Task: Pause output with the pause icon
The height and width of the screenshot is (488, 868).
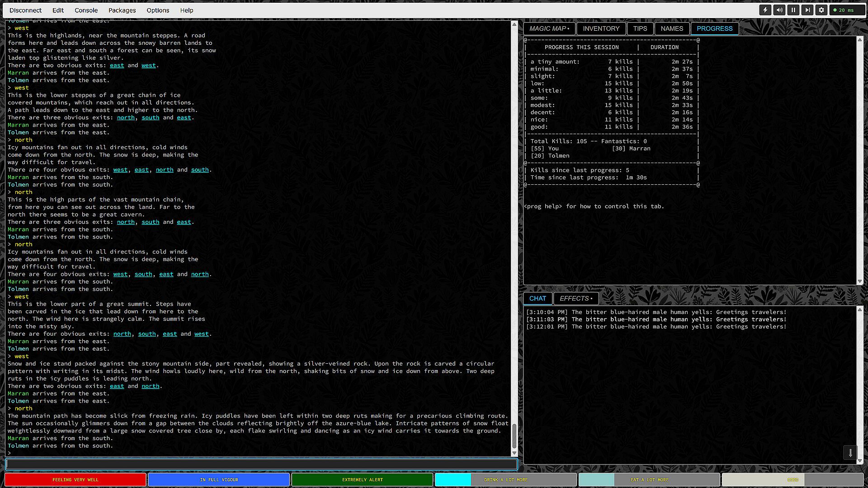Action: (793, 10)
